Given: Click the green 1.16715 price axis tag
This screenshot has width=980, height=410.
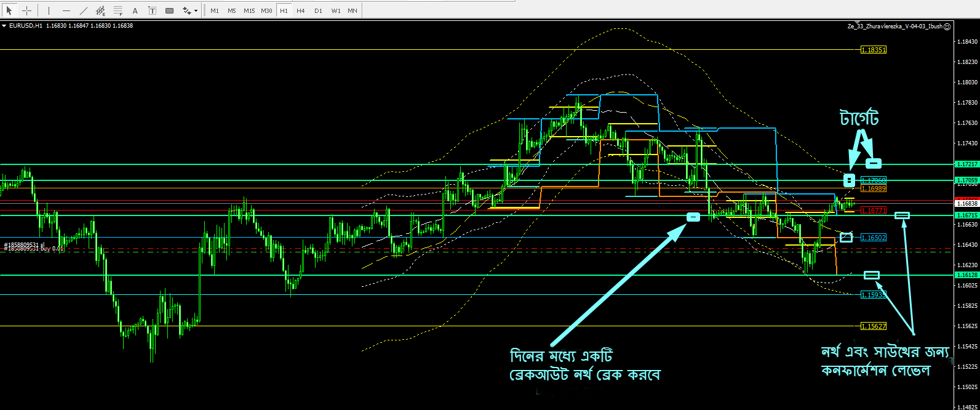Looking at the screenshot, I should pos(967,215).
